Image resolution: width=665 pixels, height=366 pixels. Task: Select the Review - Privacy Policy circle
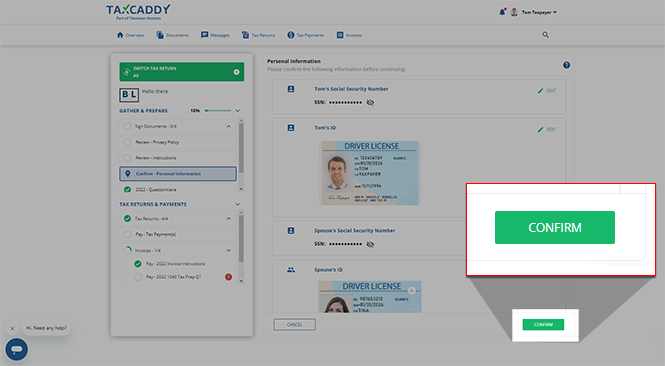pyautogui.click(x=127, y=142)
